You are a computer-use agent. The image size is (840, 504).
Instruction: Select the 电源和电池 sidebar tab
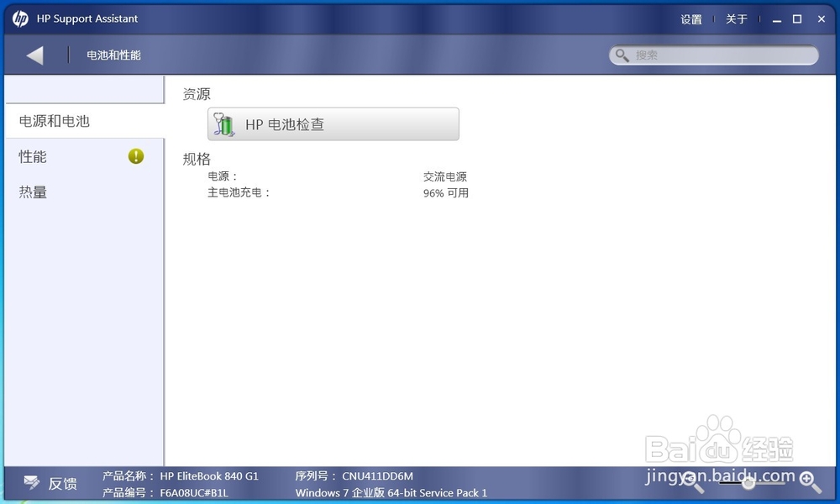click(85, 121)
